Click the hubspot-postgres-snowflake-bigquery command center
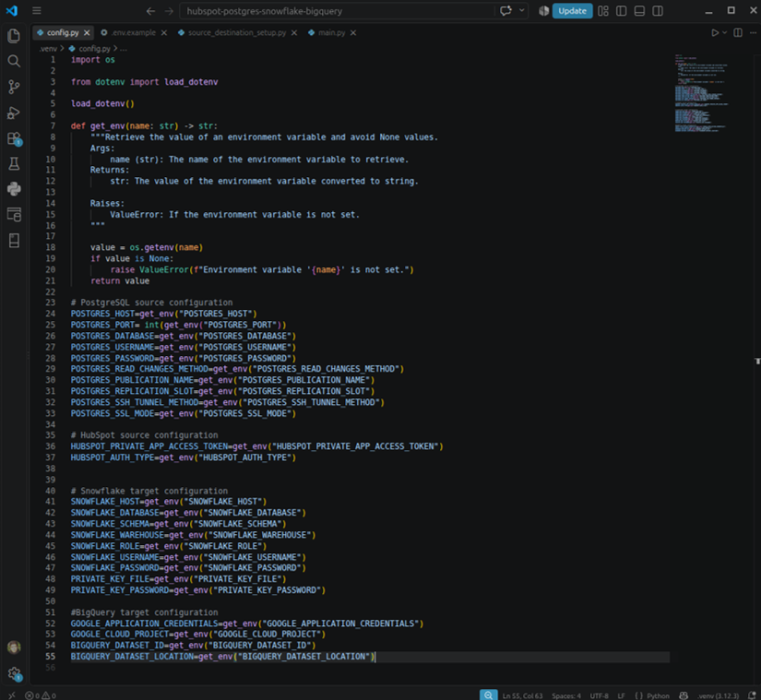761x700 pixels. 338,11
